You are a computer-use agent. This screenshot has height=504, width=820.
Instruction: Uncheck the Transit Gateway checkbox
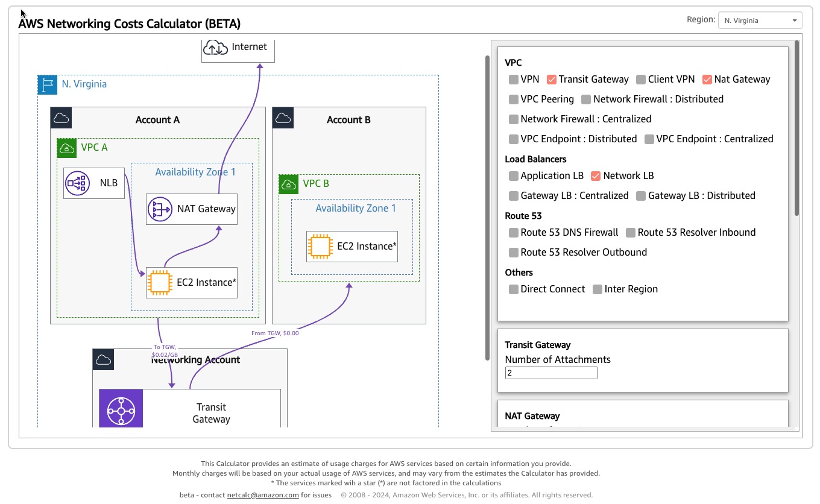point(552,80)
